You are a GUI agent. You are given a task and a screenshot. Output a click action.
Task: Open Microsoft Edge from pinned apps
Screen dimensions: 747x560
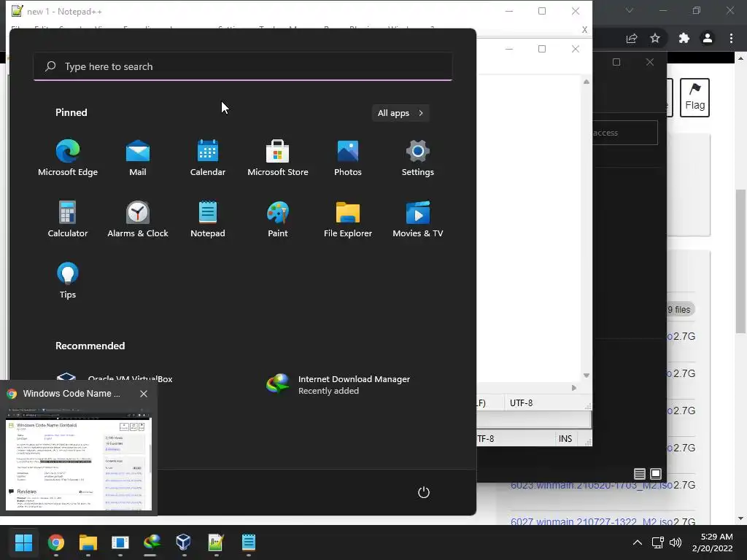(68, 157)
